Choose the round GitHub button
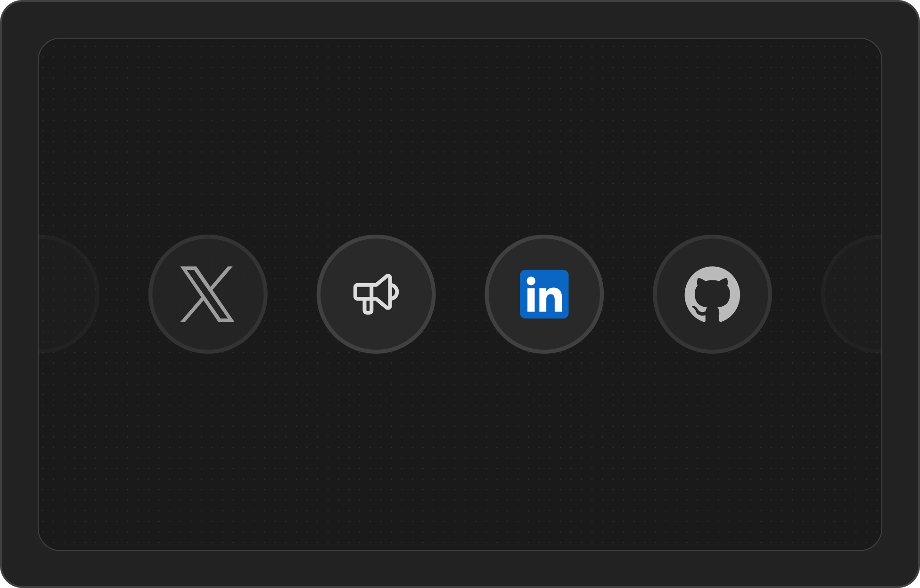The width and height of the screenshot is (920, 588). click(x=713, y=294)
